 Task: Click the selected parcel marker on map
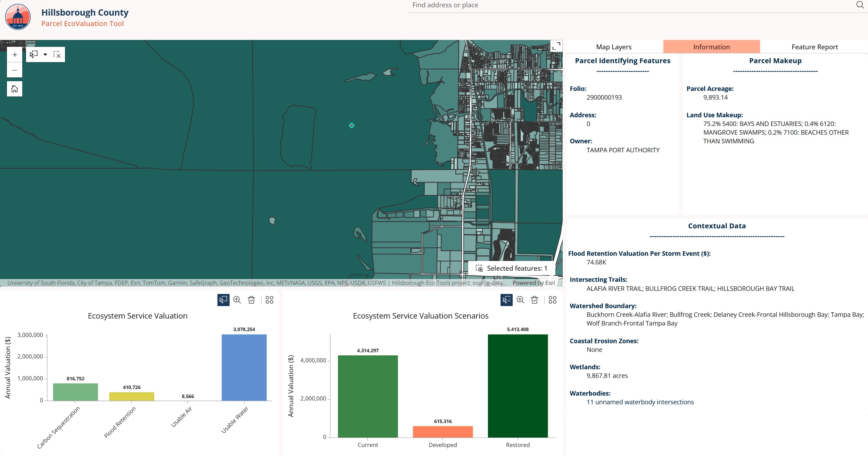coord(352,126)
